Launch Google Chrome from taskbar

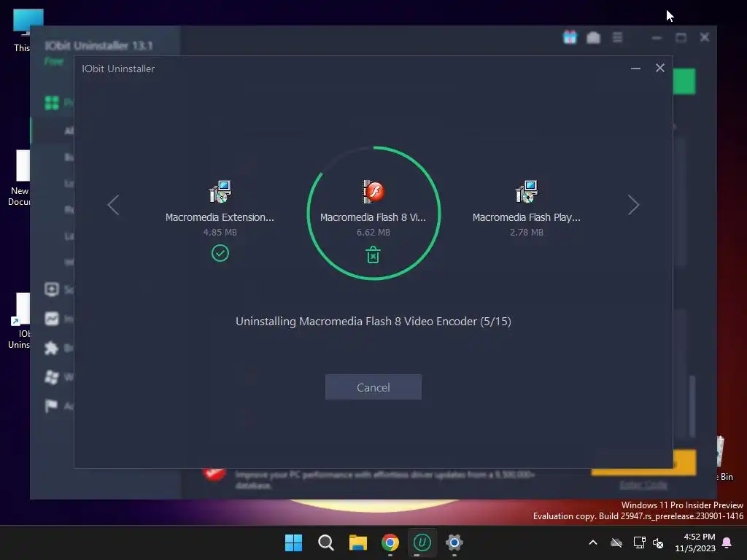point(390,542)
